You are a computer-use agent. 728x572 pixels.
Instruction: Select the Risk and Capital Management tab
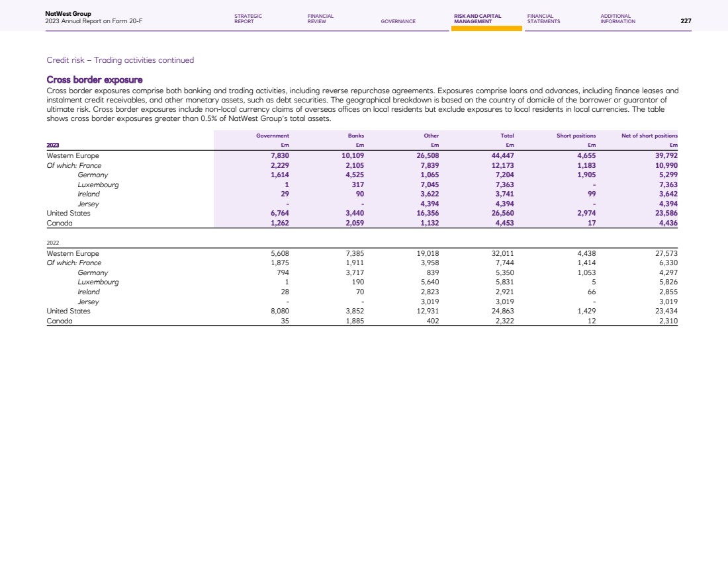tap(477, 19)
